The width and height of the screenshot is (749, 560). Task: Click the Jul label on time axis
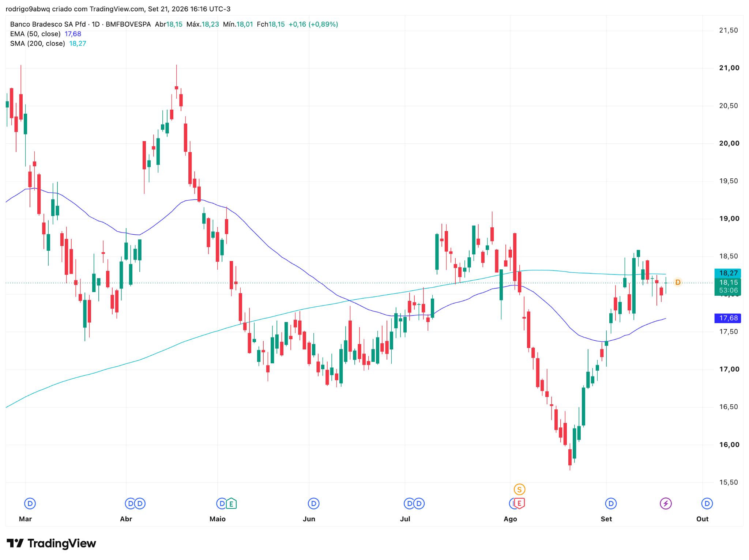coord(405,519)
